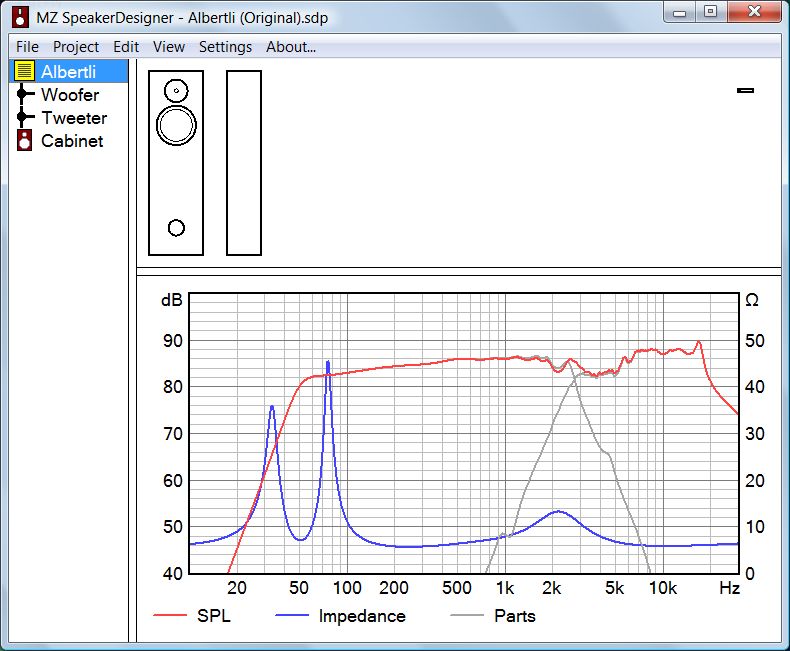Maximize the SpeakerDesigner window
Screen dimensions: 790x651
coord(711,12)
